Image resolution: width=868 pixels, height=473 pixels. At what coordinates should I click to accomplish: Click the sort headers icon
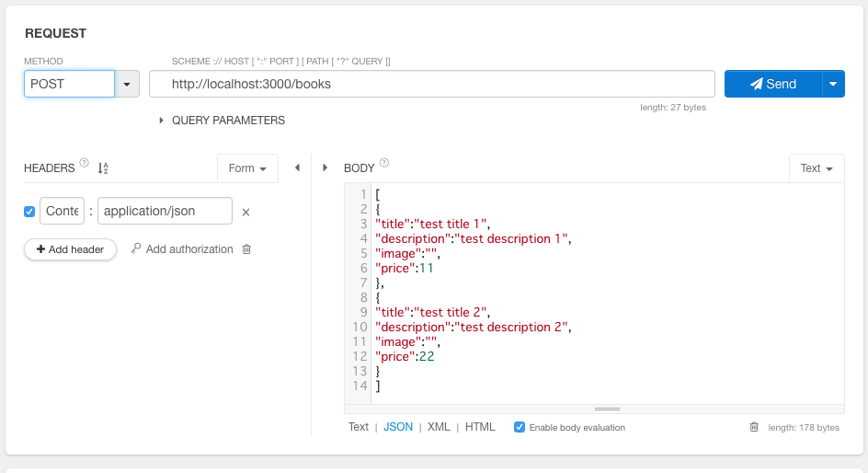(103, 168)
